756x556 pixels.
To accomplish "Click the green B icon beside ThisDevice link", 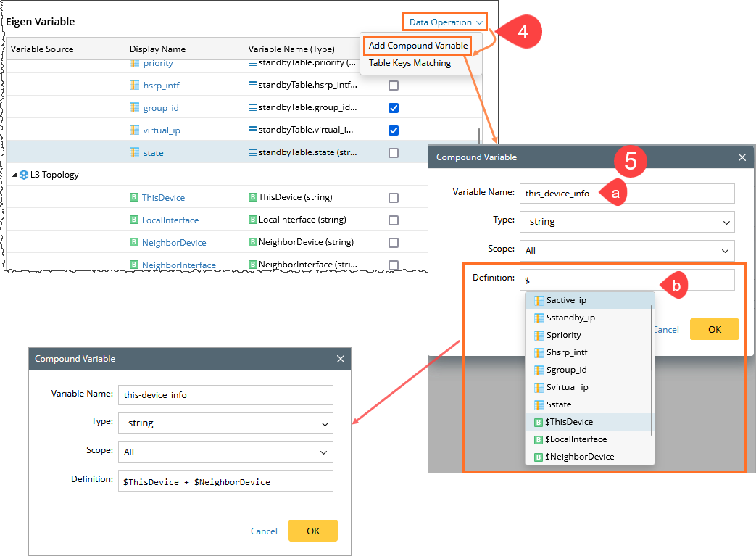I will (134, 197).
